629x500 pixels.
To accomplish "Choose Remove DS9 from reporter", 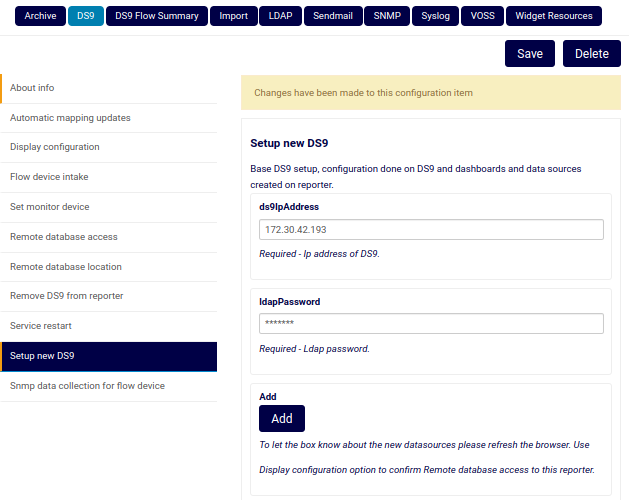I will [109, 296].
